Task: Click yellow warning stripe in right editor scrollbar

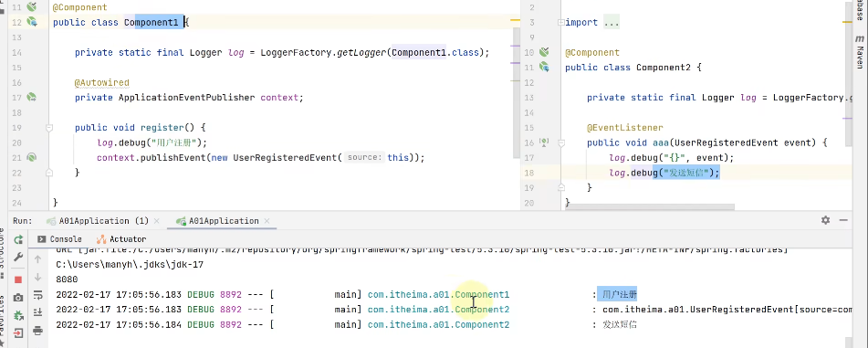Action: pos(848,22)
